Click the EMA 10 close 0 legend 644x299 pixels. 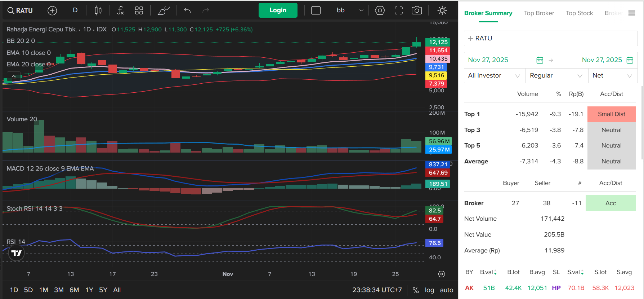point(29,53)
